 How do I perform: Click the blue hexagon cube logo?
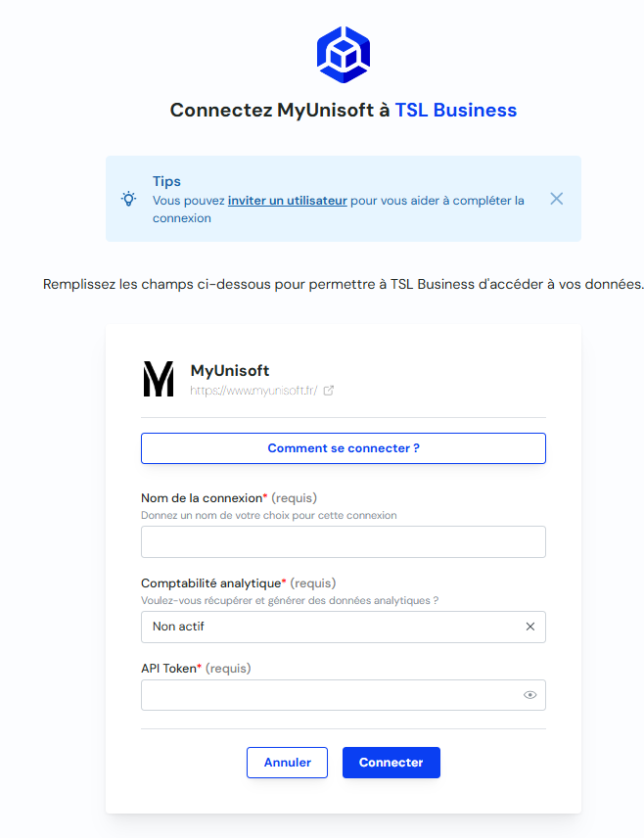click(x=343, y=55)
